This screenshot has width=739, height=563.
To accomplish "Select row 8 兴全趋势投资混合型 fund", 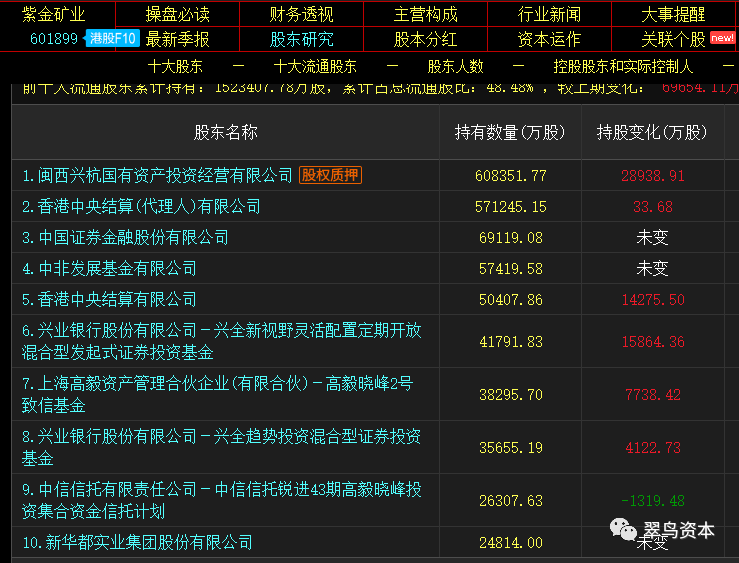I will tap(222, 447).
